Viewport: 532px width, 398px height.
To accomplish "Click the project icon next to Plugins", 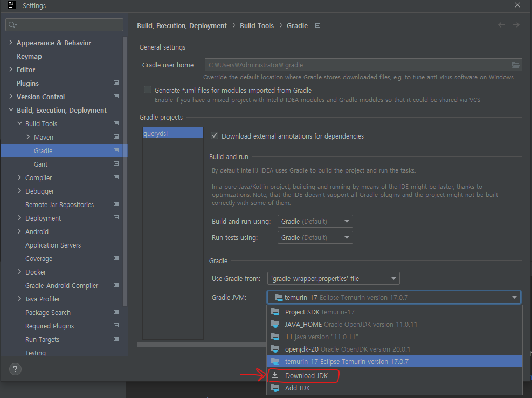I will 116,83.
